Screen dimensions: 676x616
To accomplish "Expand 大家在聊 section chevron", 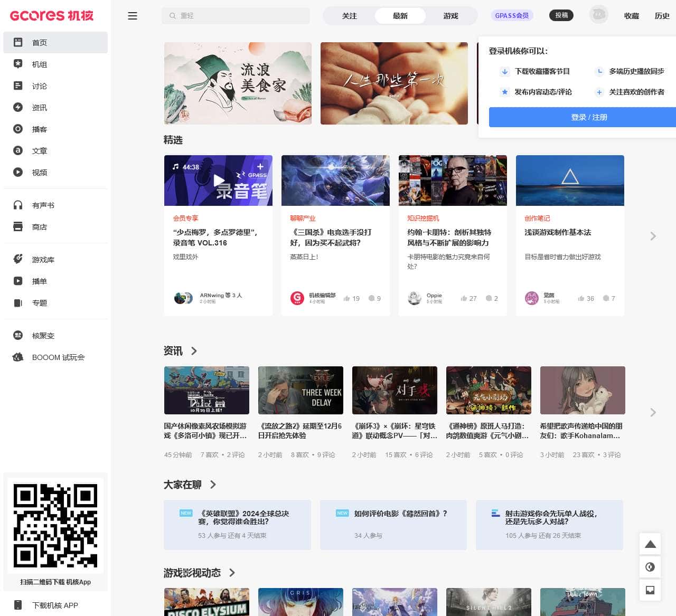I will click(x=213, y=485).
